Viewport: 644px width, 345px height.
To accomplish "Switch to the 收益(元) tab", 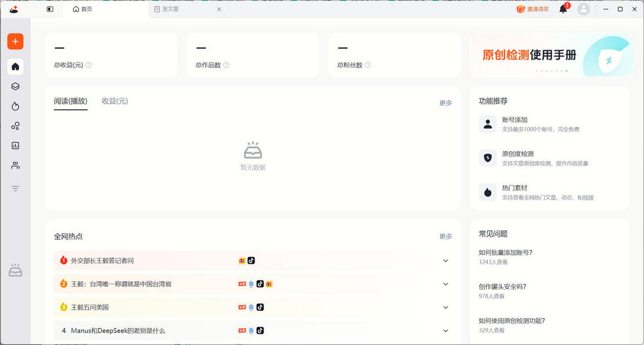I will [x=114, y=101].
